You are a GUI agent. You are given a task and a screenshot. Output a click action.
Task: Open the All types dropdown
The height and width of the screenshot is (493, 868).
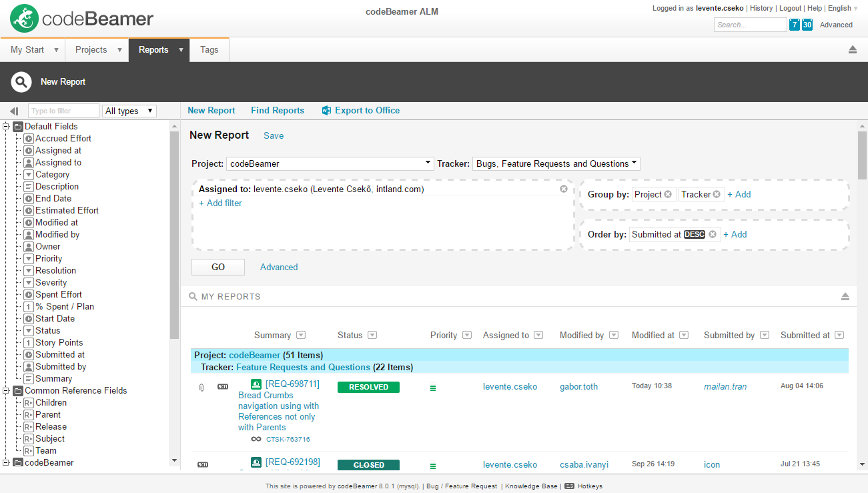point(129,111)
